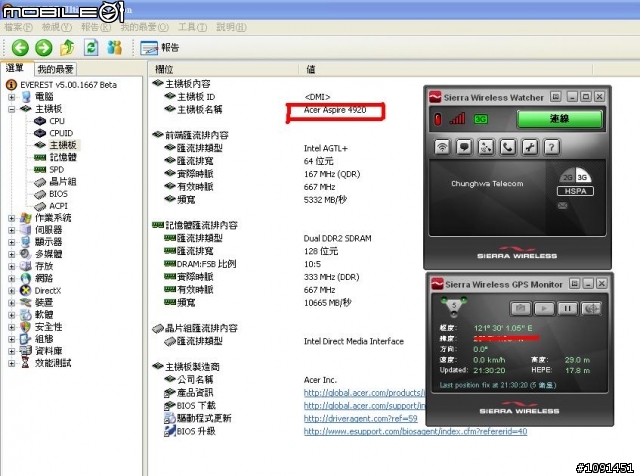Click network selection icon in Wireless Watcher
Viewport: 640px width, 476px height.
(x=486, y=147)
